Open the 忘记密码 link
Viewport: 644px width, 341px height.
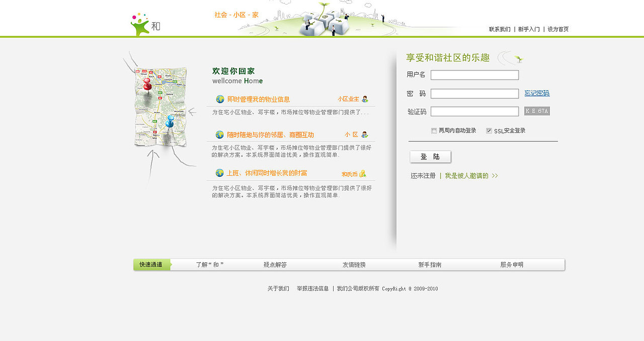pyautogui.click(x=537, y=93)
